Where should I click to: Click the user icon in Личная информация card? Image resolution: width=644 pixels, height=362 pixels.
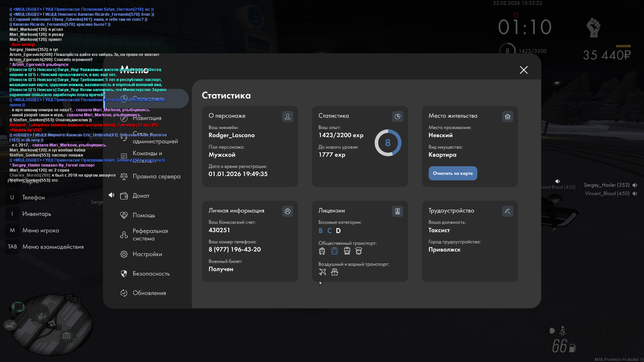click(x=287, y=211)
